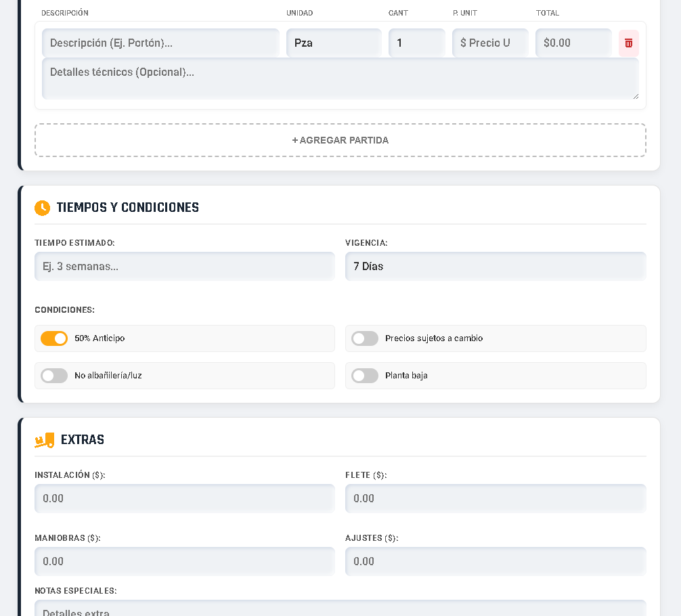The height and width of the screenshot is (616, 681).
Task: Enable Precios sujetos a cambio switch
Action: pos(365,338)
